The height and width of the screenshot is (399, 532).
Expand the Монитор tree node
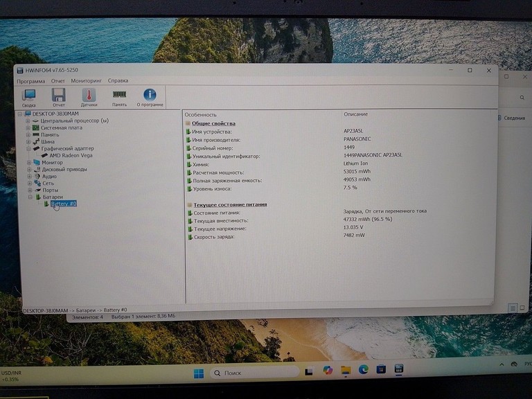coord(29,163)
